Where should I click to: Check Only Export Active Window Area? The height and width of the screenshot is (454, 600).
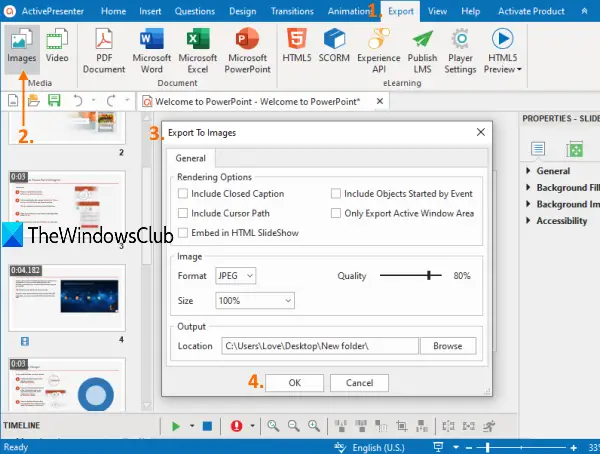pyautogui.click(x=336, y=213)
